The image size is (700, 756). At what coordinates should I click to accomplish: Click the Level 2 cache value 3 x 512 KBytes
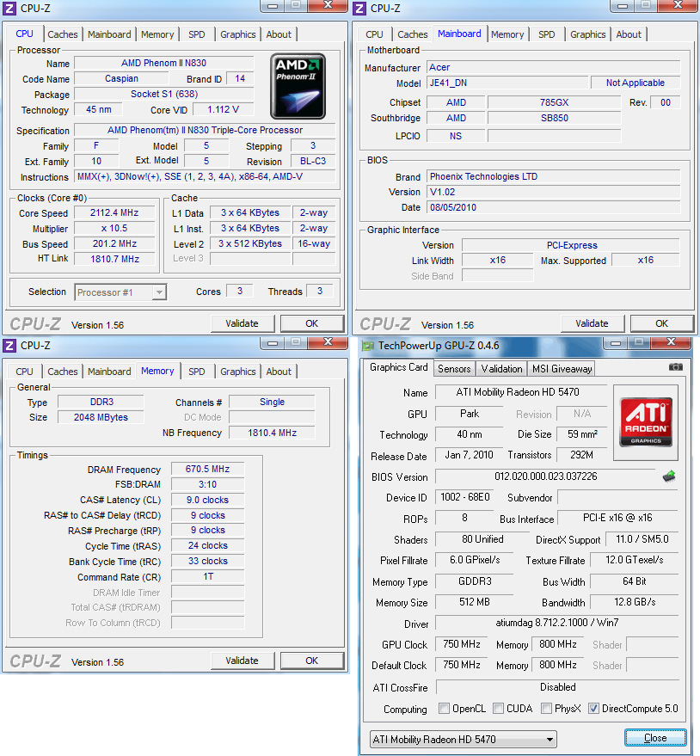250,243
